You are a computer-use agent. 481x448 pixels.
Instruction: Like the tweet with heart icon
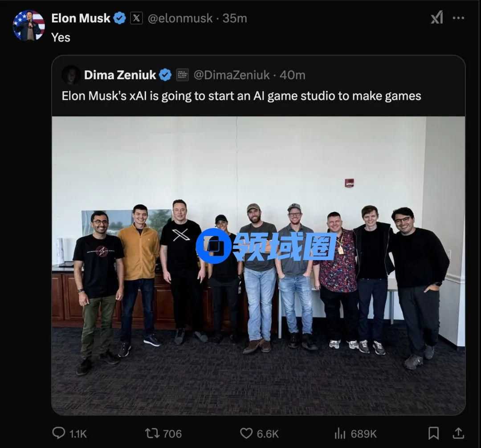point(246,433)
